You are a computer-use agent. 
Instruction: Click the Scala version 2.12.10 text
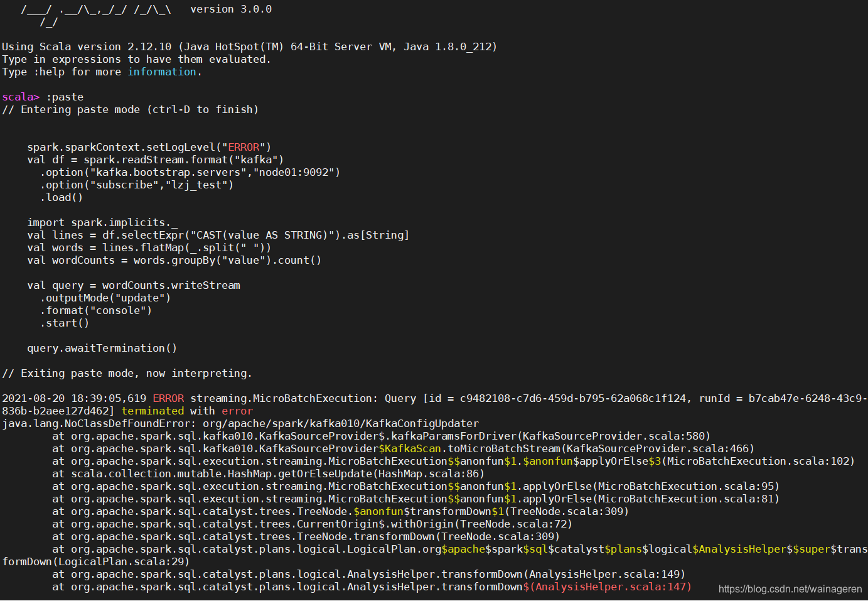(x=149, y=46)
